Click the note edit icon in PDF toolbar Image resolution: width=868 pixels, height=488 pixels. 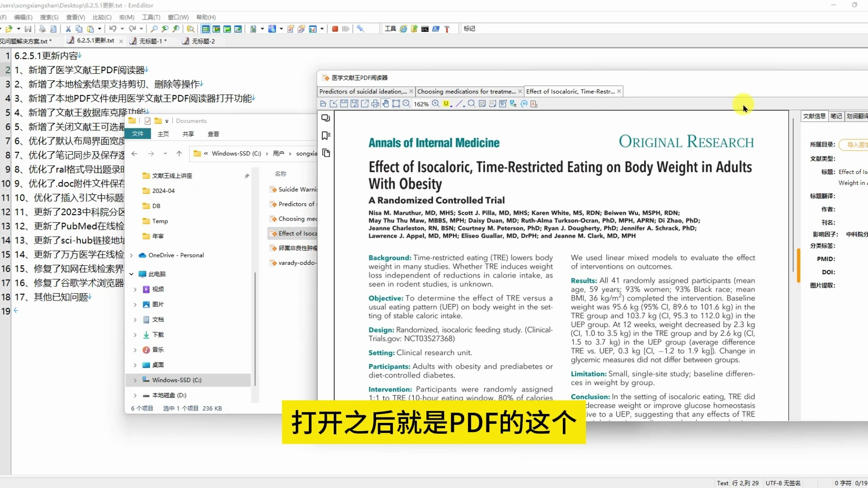[x=503, y=104]
